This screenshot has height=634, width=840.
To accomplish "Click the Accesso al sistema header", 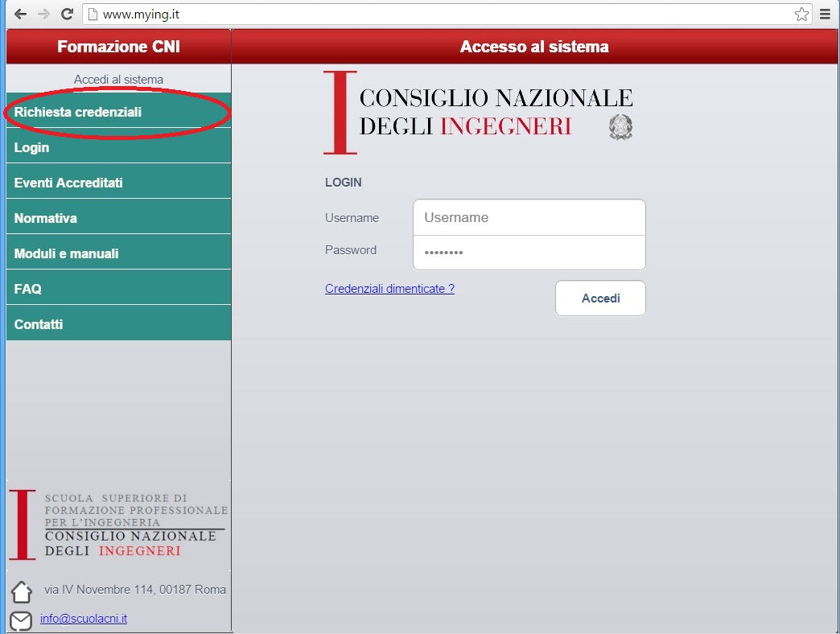I will (534, 47).
